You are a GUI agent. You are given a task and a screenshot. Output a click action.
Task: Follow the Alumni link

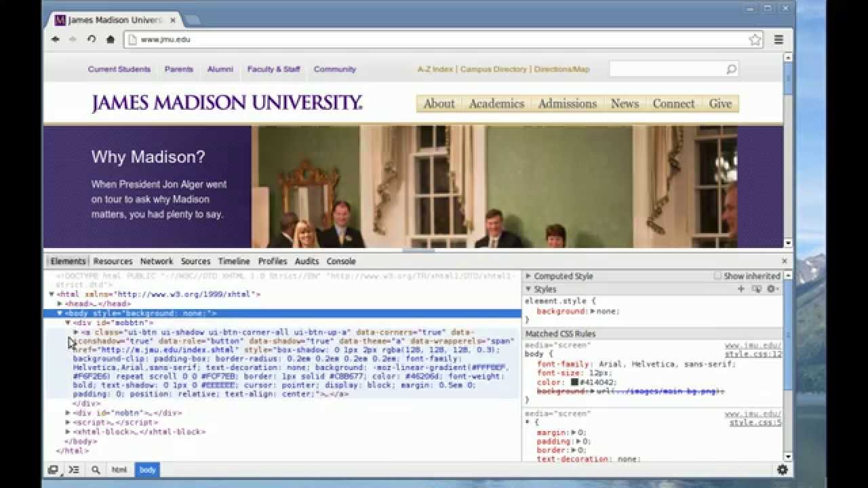(x=220, y=69)
